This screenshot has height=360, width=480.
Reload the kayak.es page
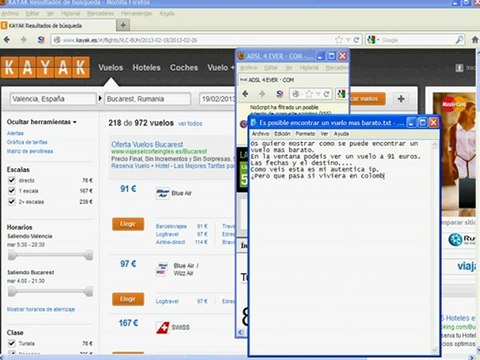356,40
